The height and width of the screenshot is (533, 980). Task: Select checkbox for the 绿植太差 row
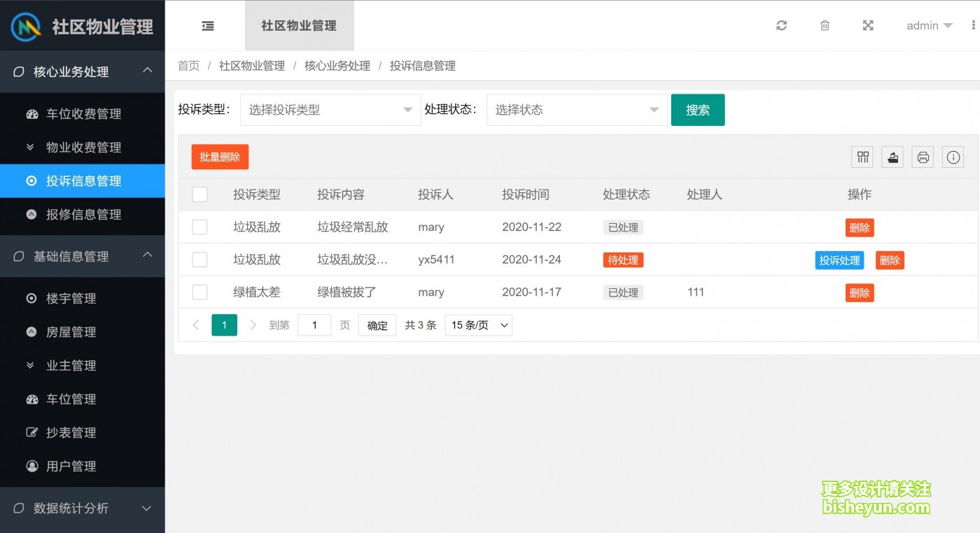click(199, 292)
